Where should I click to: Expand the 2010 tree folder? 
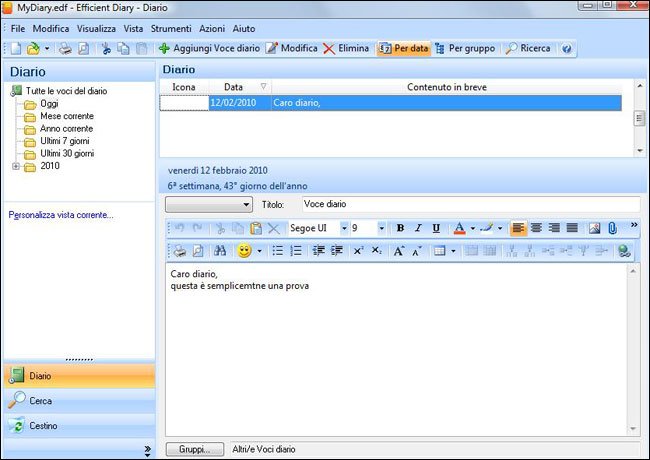(16, 166)
